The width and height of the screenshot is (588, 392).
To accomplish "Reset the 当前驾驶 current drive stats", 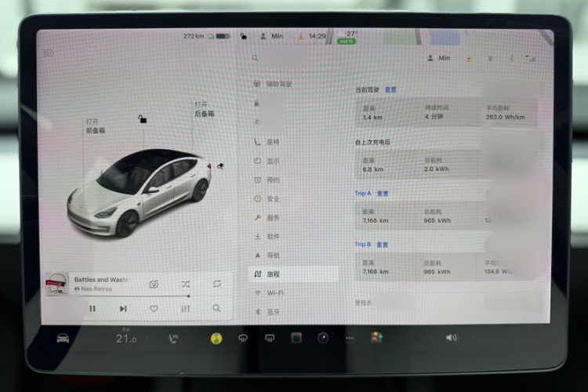I will tap(390, 90).
